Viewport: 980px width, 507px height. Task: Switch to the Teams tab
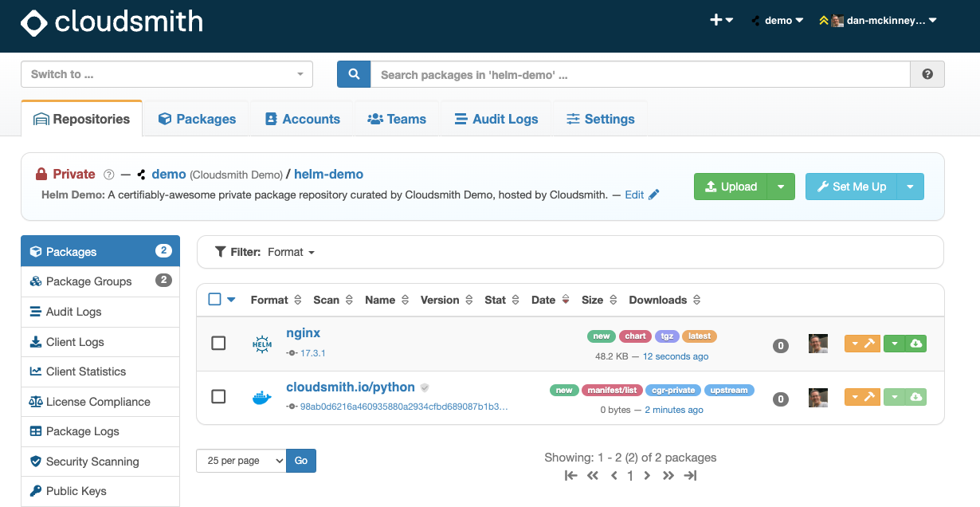[397, 119]
